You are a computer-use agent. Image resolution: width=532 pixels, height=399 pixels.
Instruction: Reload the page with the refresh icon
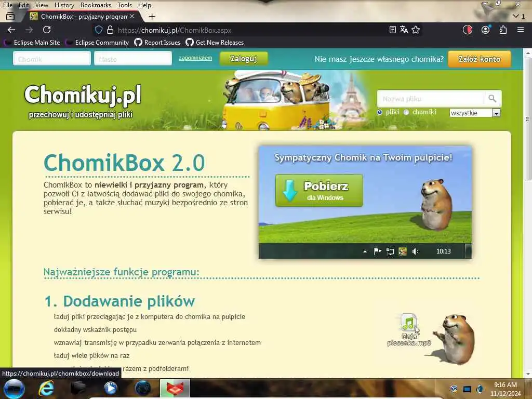47,30
